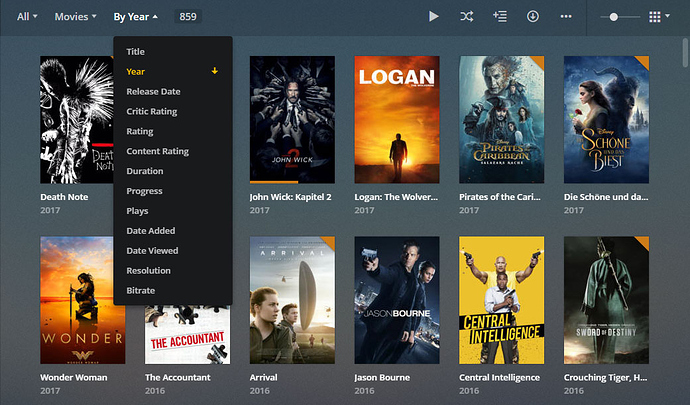
Task: Click the Die Schöne und da... title
Action: [606, 197]
